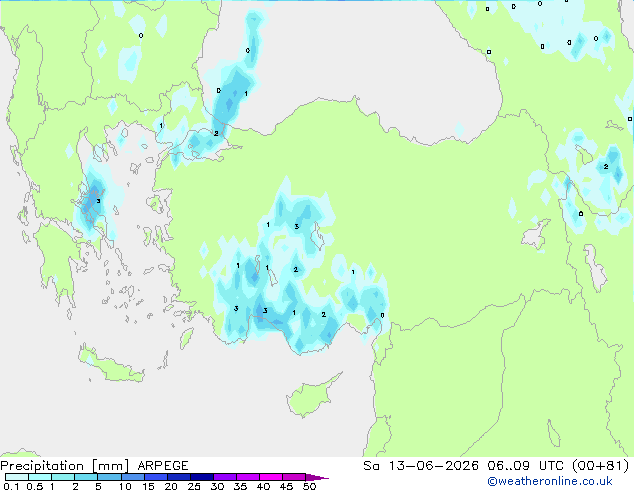Screen dimensions: 634x490
Task: Click the purple swatch between 30 and 35
Action: click(x=224, y=477)
